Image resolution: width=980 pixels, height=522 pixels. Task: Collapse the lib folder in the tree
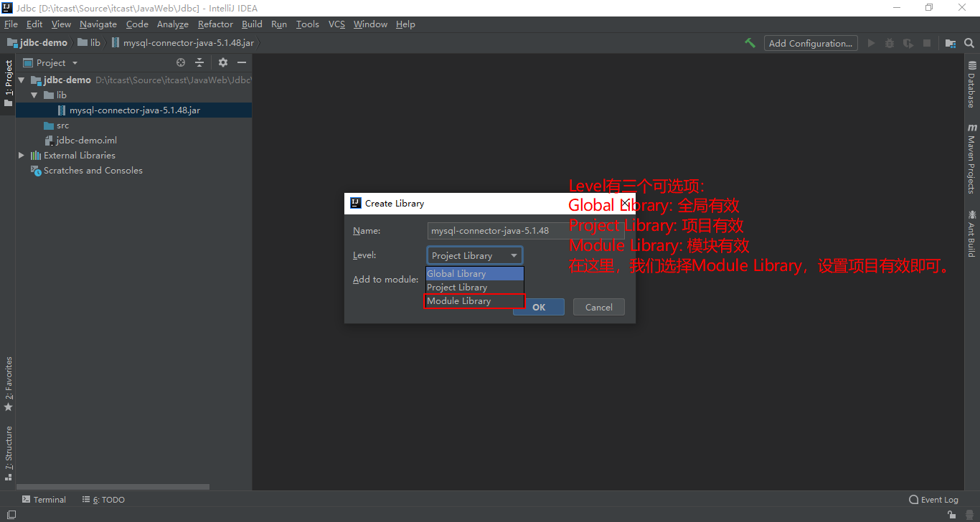[x=34, y=95]
